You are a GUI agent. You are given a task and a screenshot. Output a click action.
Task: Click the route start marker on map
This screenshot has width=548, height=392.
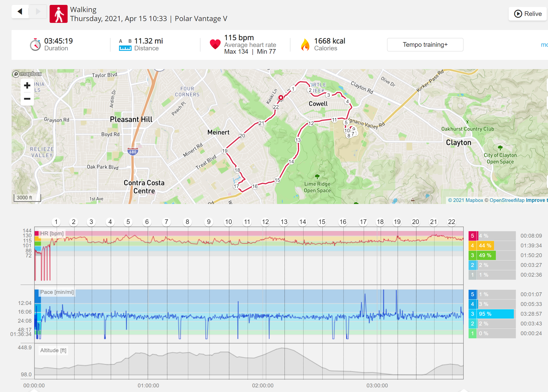click(281, 98)
